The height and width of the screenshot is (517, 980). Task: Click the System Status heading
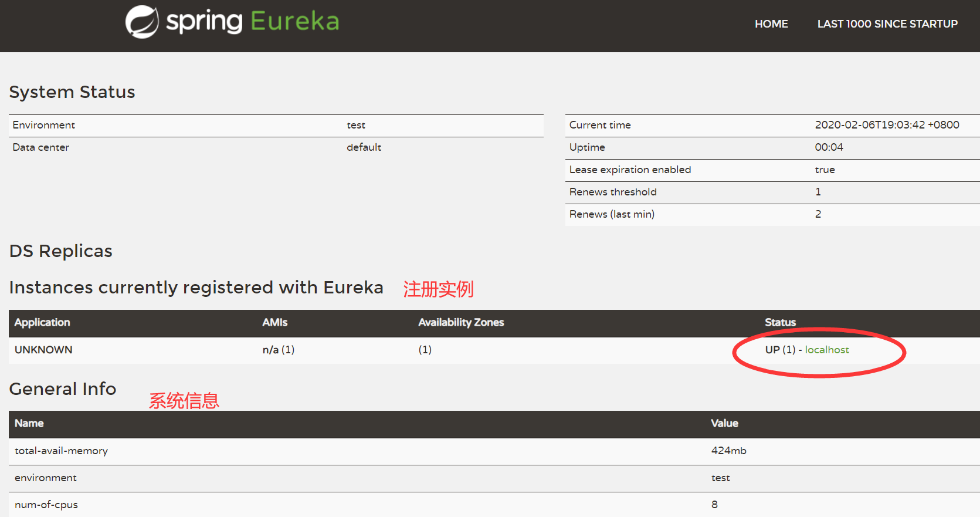pos(72,92)
